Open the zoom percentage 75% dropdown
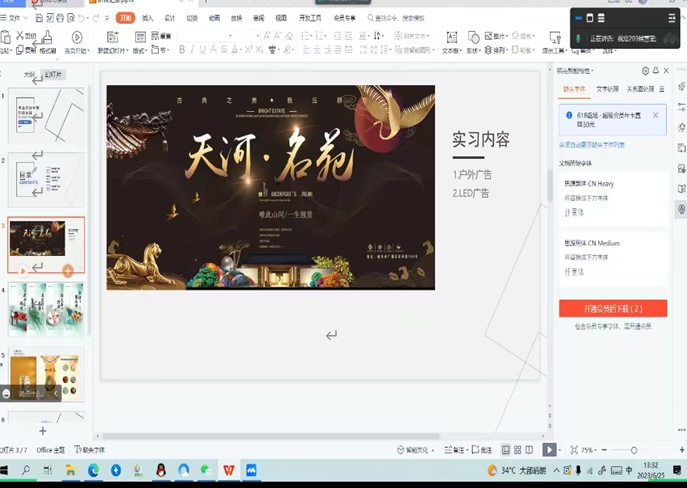 point(589,451)
